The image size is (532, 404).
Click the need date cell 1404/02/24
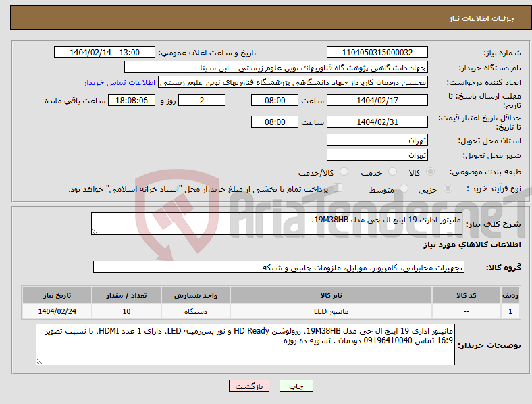coord(57,311)
